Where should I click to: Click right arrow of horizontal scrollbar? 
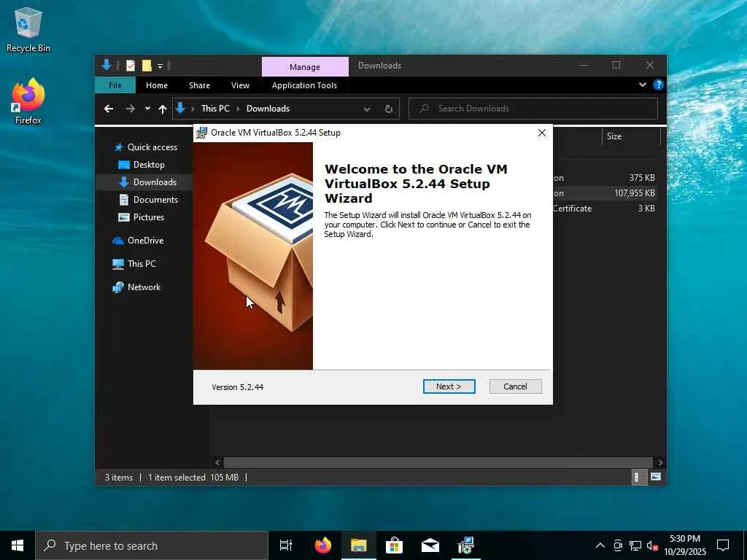[659, 462]
